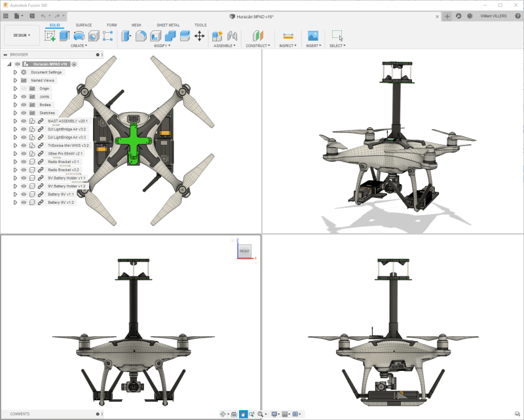The width and height of the screenshot is (524, 420).
Task: Open the Help question mark icon
Action: [517, 16]
